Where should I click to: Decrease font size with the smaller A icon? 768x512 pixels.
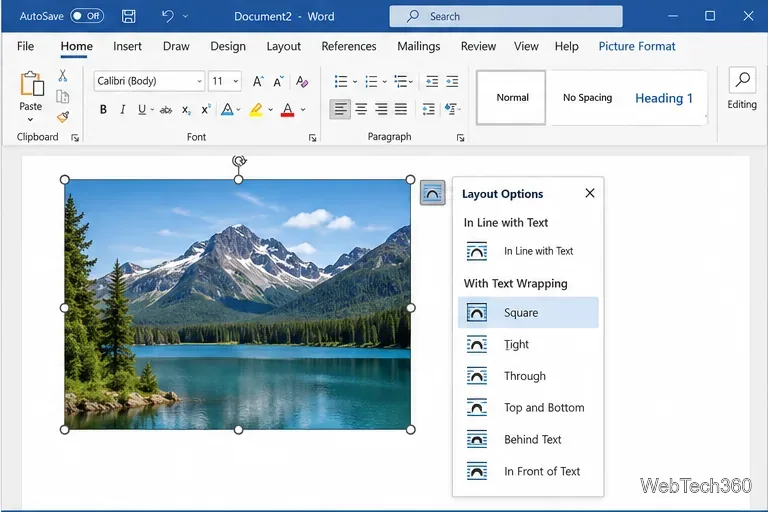coord(278,81)
